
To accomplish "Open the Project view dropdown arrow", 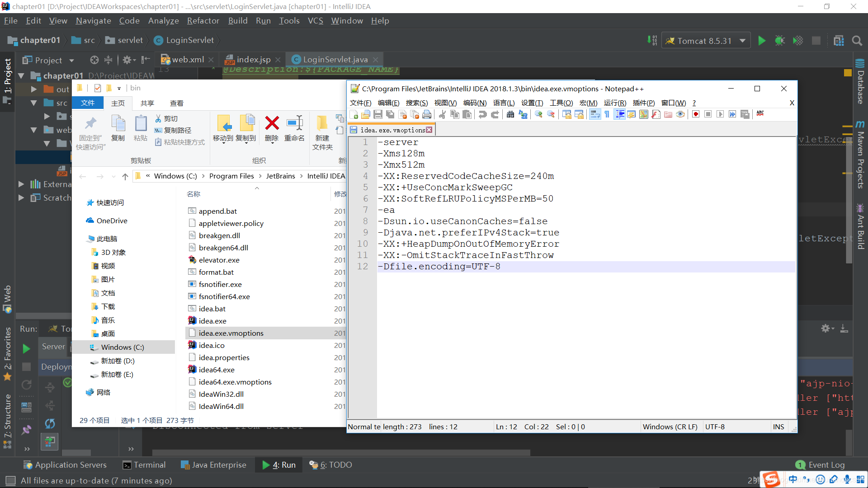I will (x=71, y=60).
